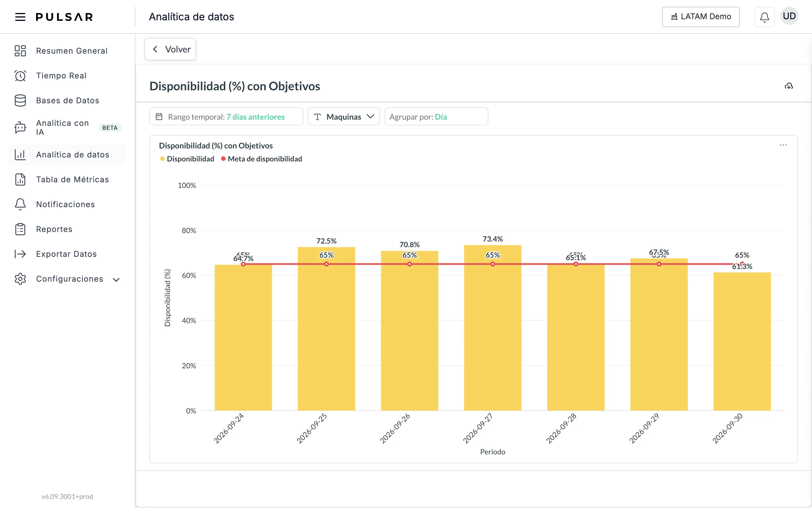
Task: Click the 2026-09-30 bar in chart
Action: tap(742, 341)
